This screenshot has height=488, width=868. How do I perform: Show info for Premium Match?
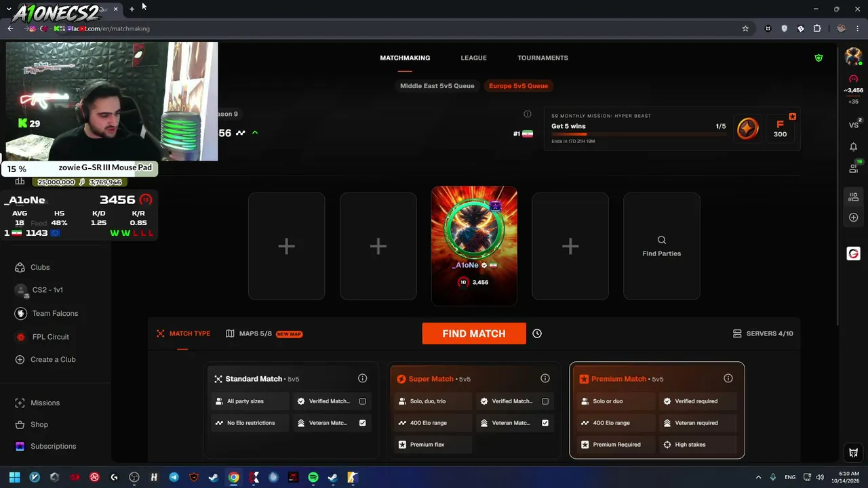(x=728, y=378)
